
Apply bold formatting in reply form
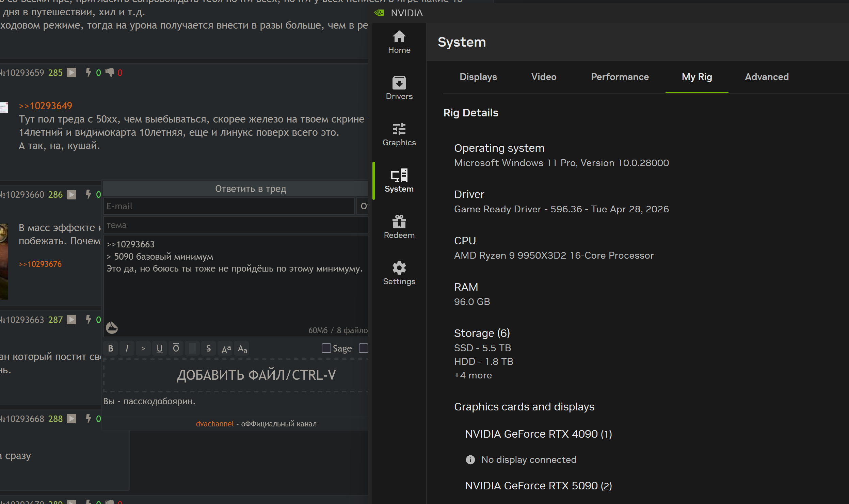[x=111, y=348]
